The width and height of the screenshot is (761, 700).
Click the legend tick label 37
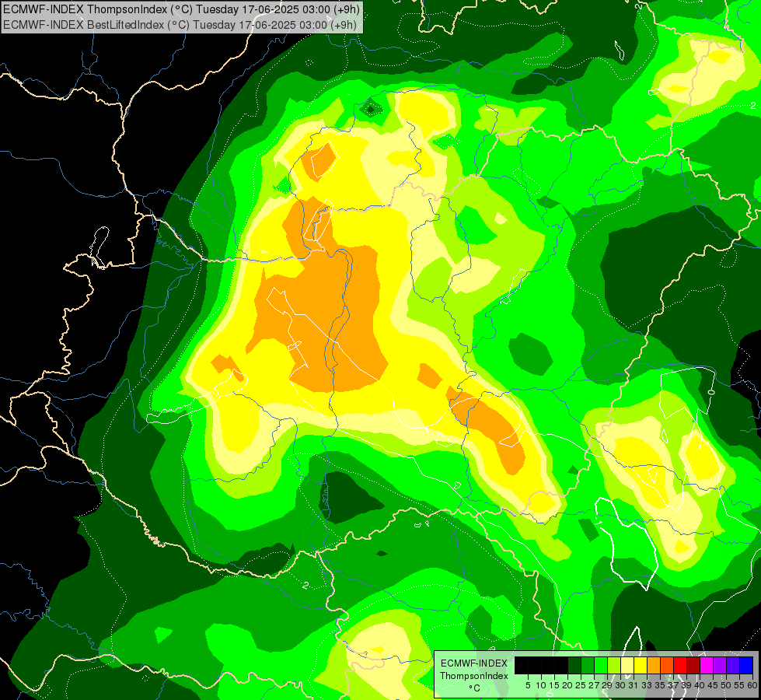[x=673, y=685]
